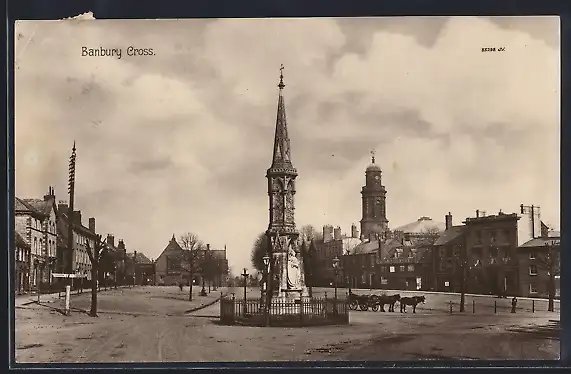Click the statue at the monument's base

pos(294,268)
